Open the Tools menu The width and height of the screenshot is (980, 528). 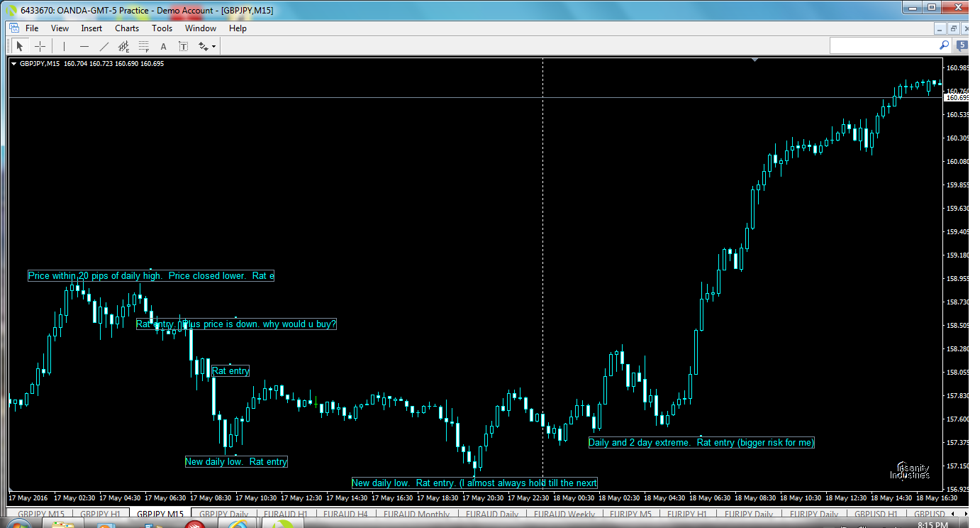(x=162, y=28)
